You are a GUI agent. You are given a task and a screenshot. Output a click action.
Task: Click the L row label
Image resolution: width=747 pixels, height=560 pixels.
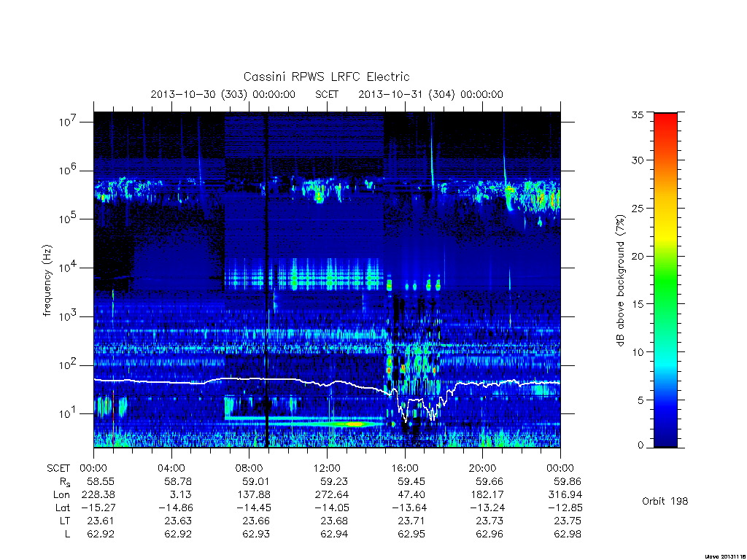click(x=67, y=534)
